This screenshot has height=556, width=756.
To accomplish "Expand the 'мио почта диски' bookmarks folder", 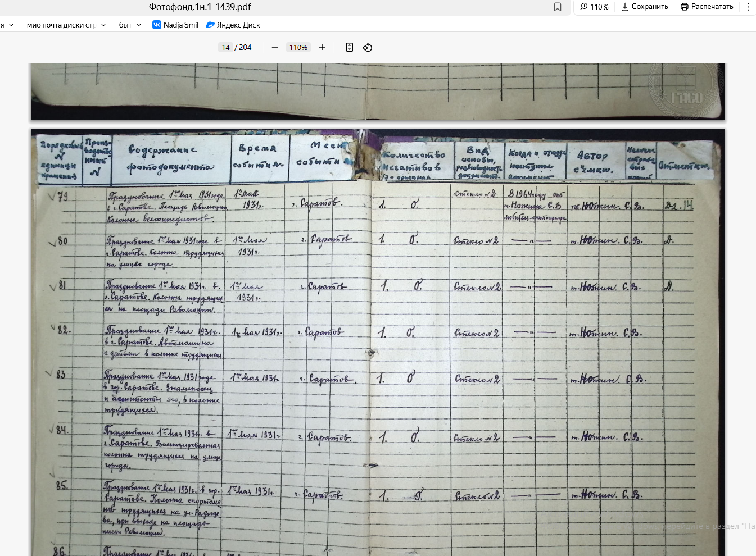I will point(66,25).
